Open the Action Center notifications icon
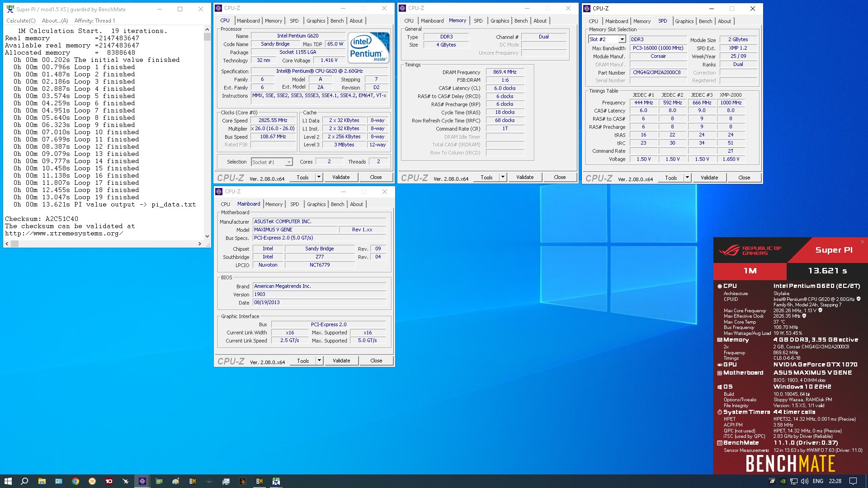Viewport: 868px width, 488px height. [x=853, y=481]
